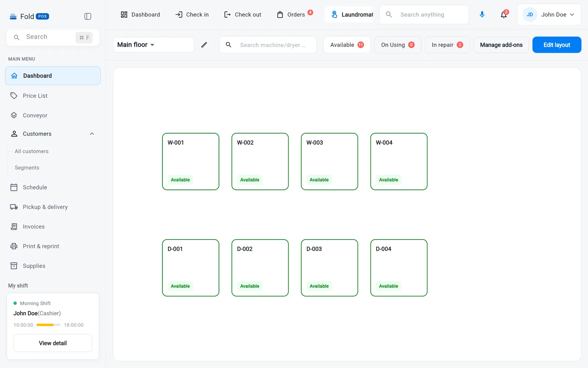Click the magnifier in machine search box
This screenshot has height=368, width=588.
(x=229, y=45)
